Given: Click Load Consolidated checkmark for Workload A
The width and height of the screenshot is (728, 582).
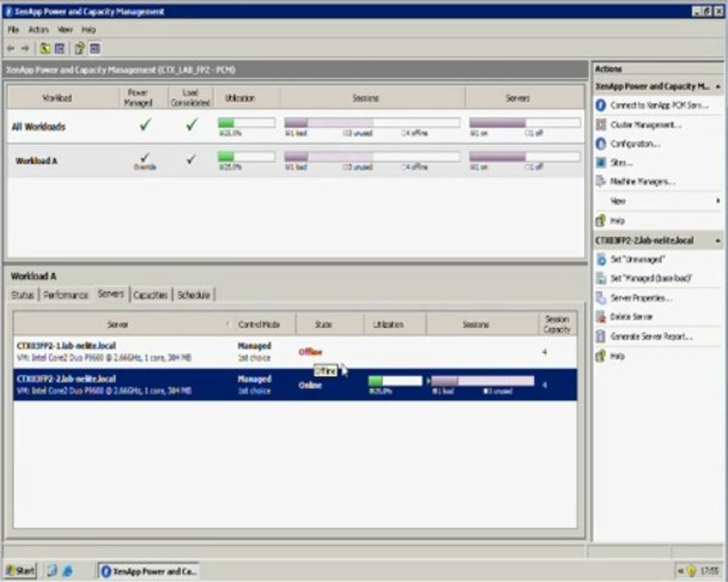Looking at the screenshot, I should coord(191,159).
